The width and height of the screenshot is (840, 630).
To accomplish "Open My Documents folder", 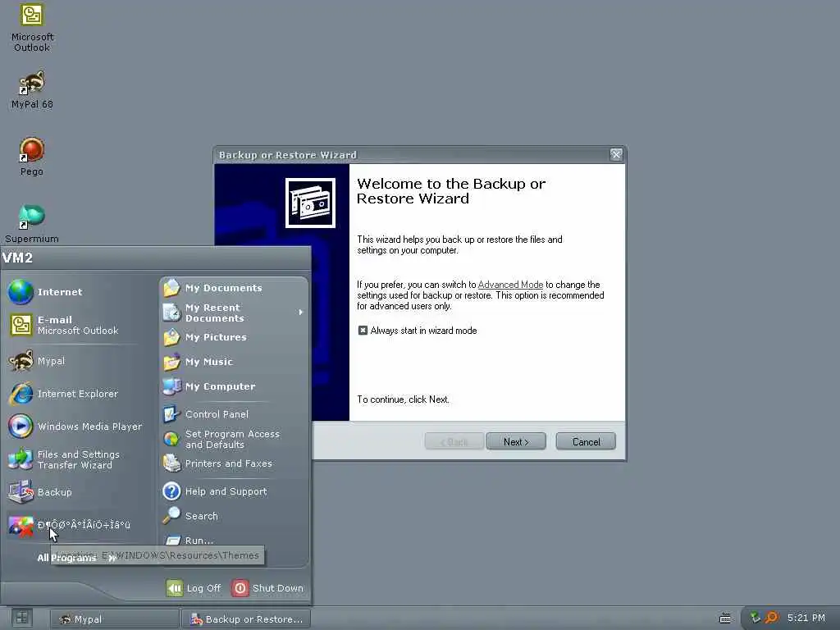I will (x=234, y=288).
